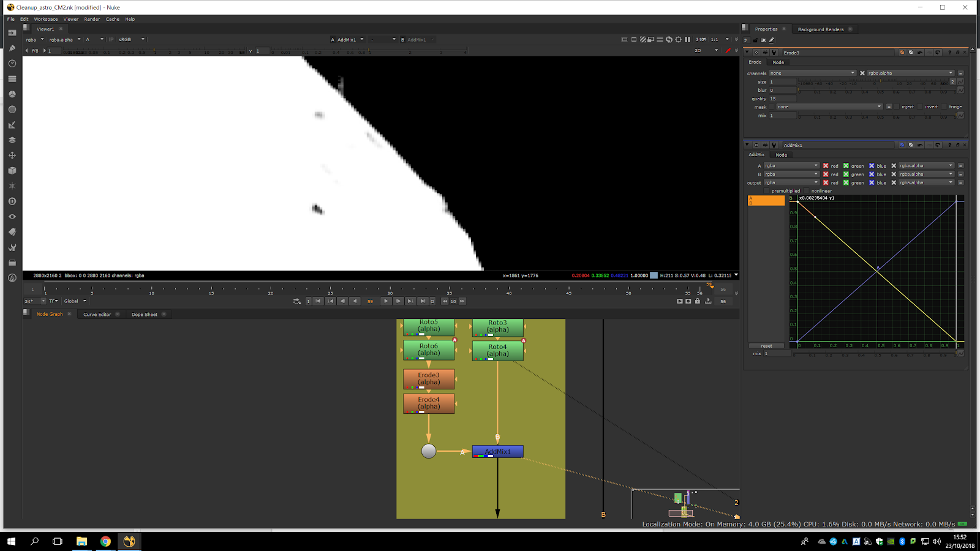Switch to the Curve Editor tab
Image resolution: width=980 pixels, height=551 pixels.
(x=97, y=315)
